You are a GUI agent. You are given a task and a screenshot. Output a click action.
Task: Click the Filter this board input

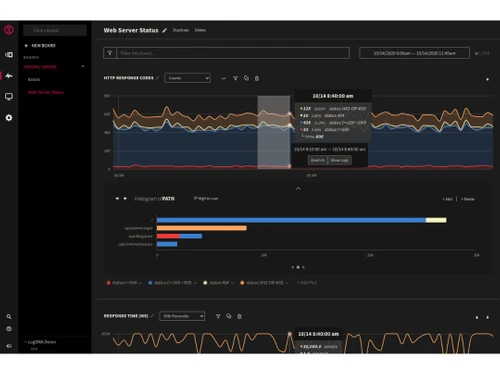(x=233, y=53)
